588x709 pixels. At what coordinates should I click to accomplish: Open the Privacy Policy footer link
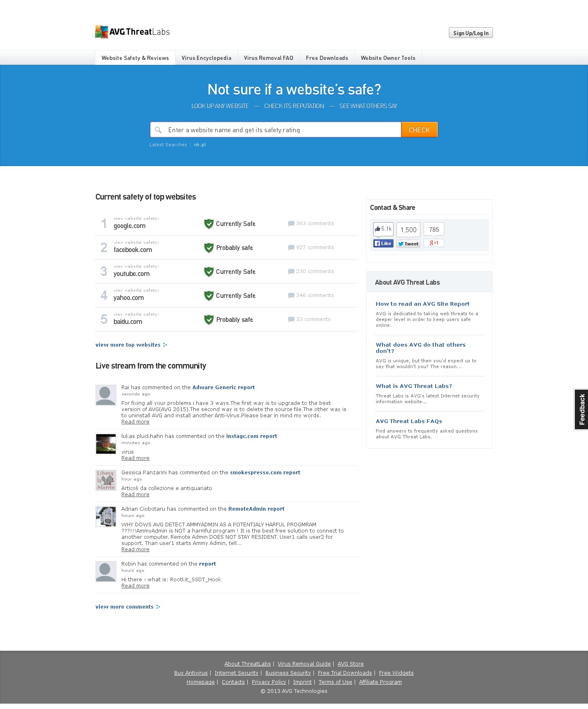(x=269, y=682)
